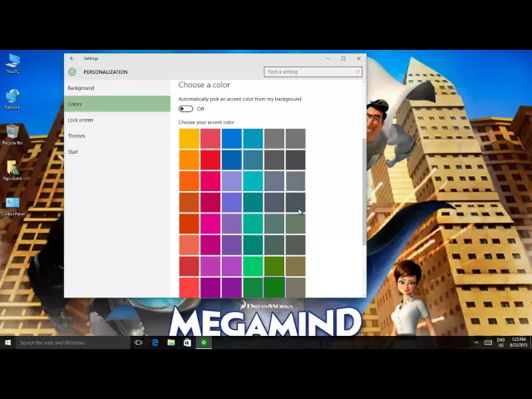Viewport: 532px width, 399px height.
Task: Open Task View on the taskbar
Action: [x=139, y=342]
